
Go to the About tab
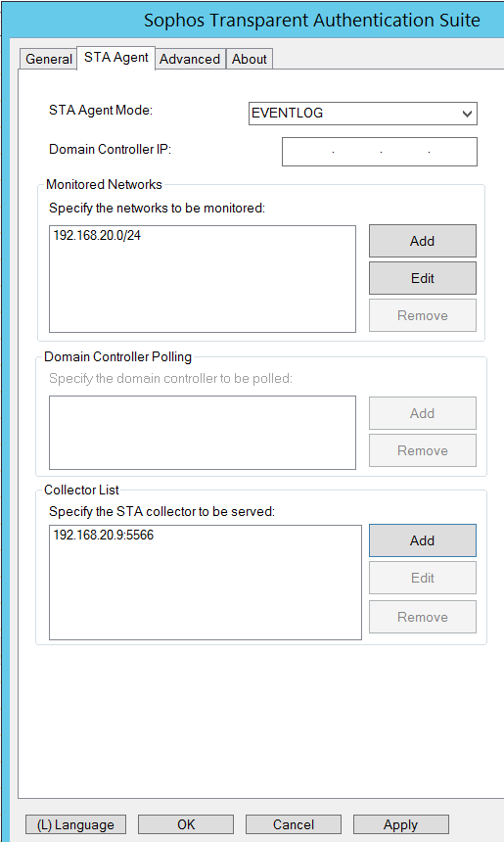(x=249, y=59)
